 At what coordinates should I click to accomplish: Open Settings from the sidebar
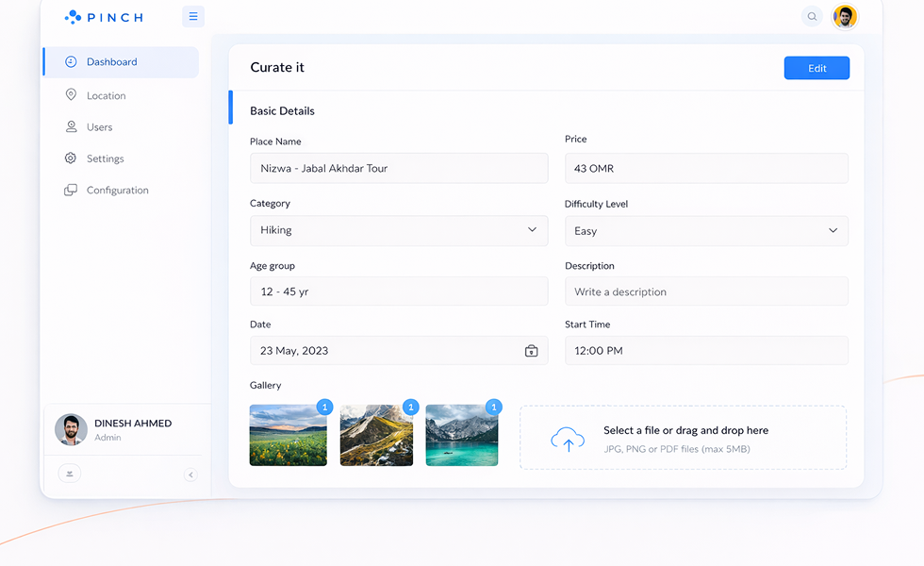click(105, 158)
